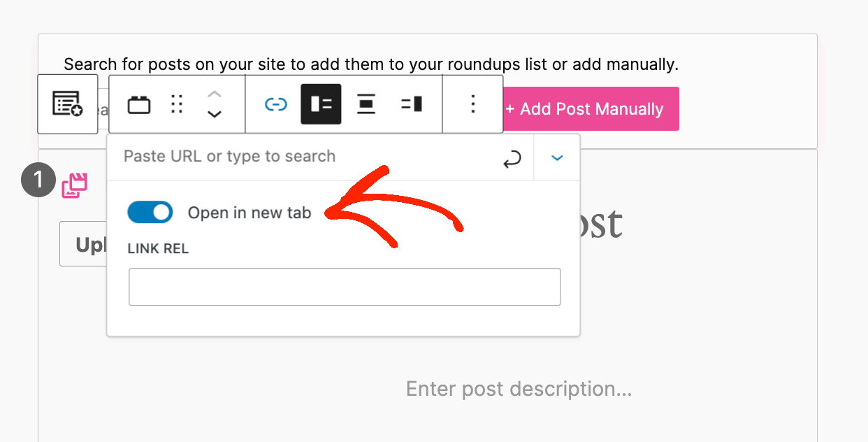Click the move block up arrow
The width and height of the screenshot is (868, 442).
(214, 94)
